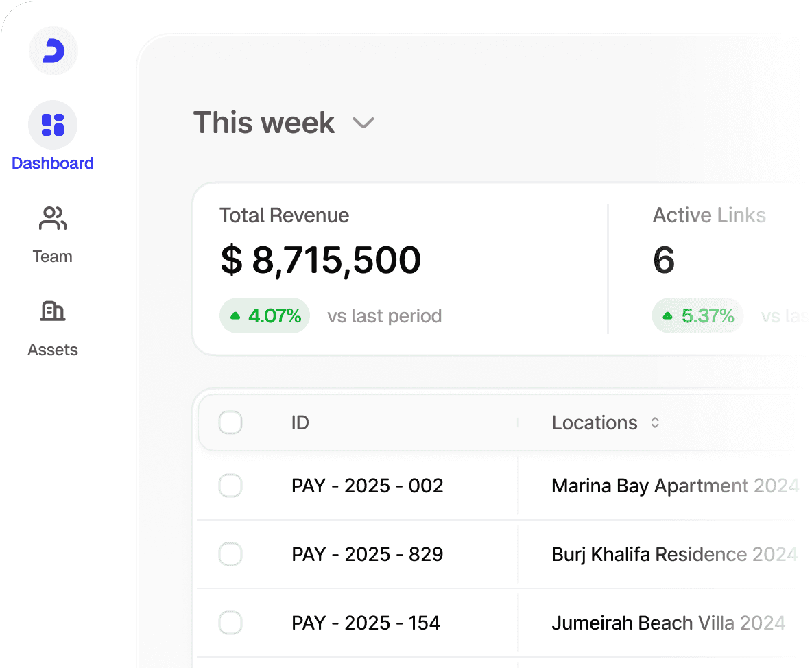Go to the Assets menu label

point(53,350)
